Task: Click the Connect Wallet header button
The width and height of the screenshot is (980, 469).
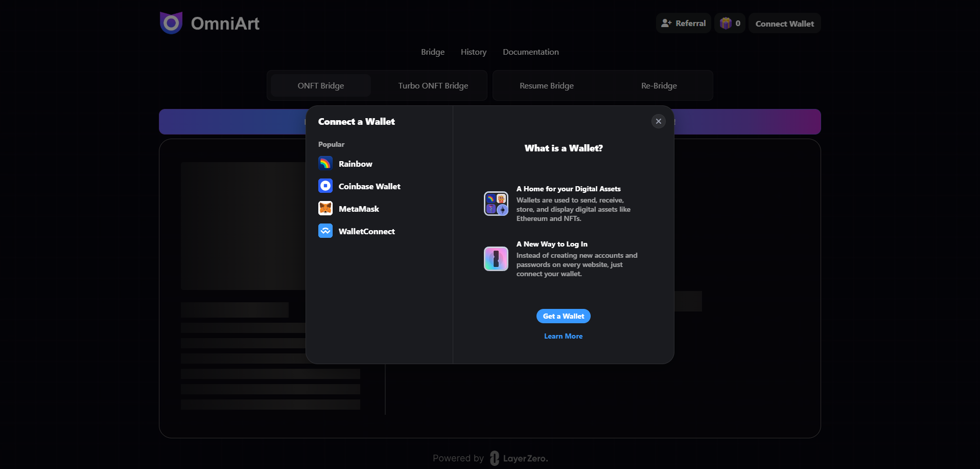Action: click(785, 23)
